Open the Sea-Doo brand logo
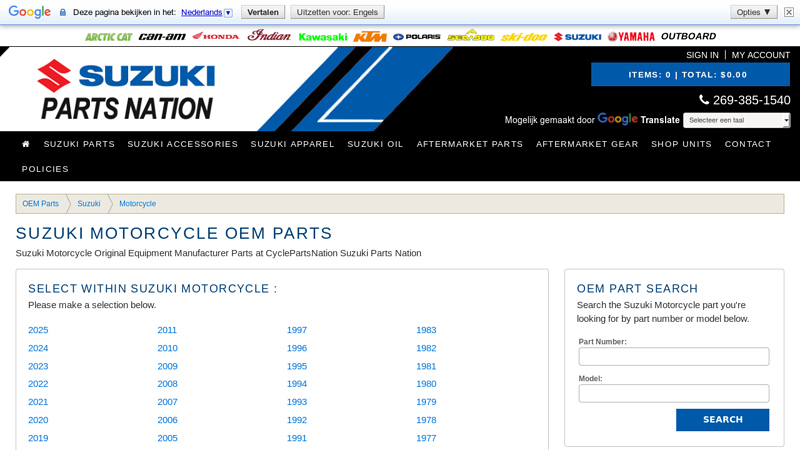Image resolution: width=800 pixels, height=450 pixels. pyautogui.click(x=470, y=36)
